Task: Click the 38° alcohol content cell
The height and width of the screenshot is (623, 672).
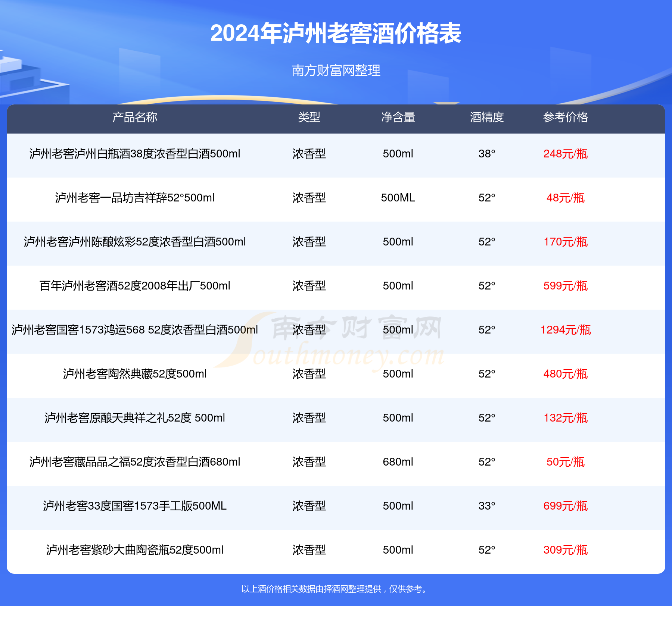Action: (x=487, y=154)
